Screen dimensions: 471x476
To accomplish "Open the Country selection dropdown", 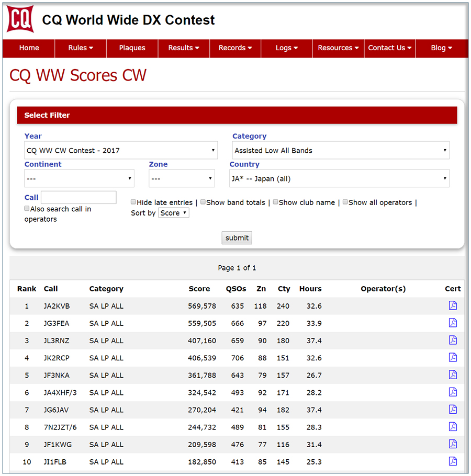I will pyautogui.click(x=339, y=179).
